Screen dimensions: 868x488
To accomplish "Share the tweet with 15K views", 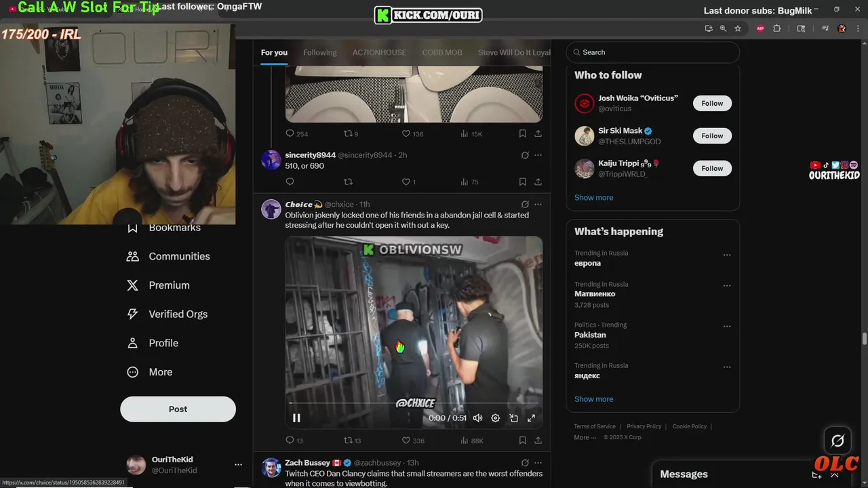I will pyautogui.click(x=538, y=134).
